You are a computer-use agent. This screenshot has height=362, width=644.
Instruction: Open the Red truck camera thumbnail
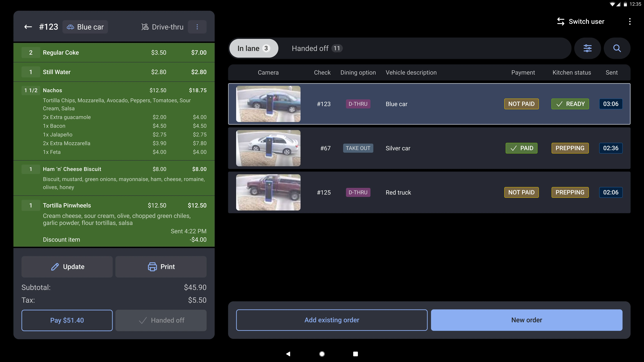[268, 192]
